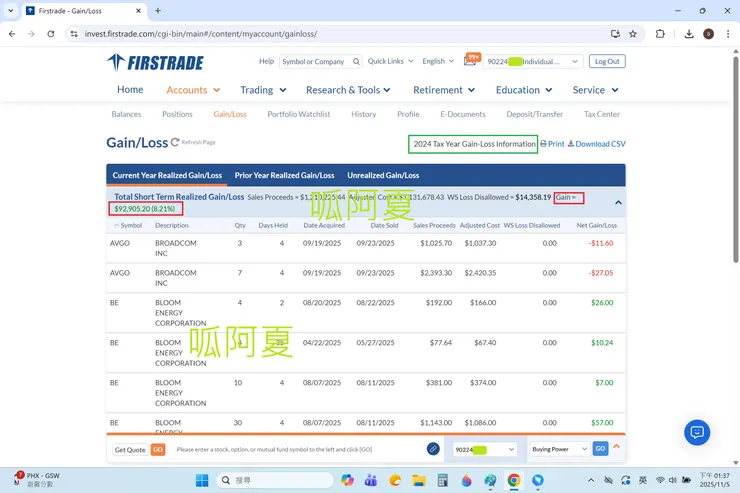
Task: Click the round link icon in quote bar
Action: (x=433, y=449)
